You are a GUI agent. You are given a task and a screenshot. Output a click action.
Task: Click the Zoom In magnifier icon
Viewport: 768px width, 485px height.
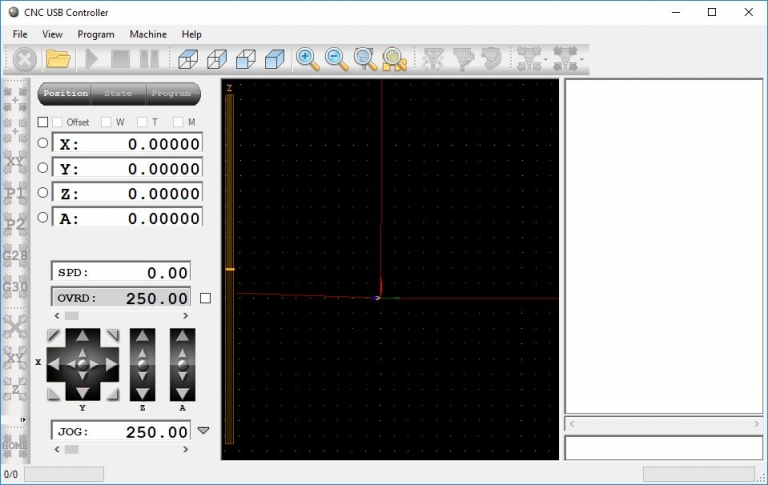(x=308, y=59)
